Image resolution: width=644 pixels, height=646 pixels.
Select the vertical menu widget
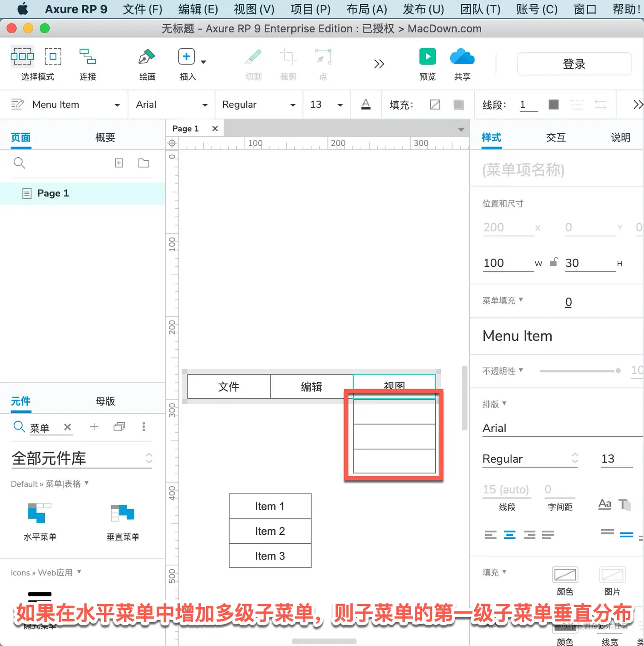point(123,522)
